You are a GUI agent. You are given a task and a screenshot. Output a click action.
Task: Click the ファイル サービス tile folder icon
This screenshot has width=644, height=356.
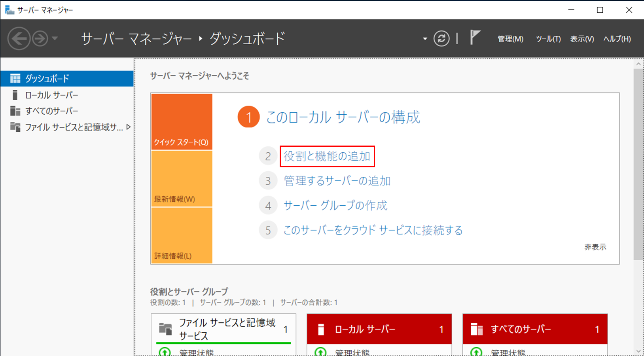click(165, 329)
